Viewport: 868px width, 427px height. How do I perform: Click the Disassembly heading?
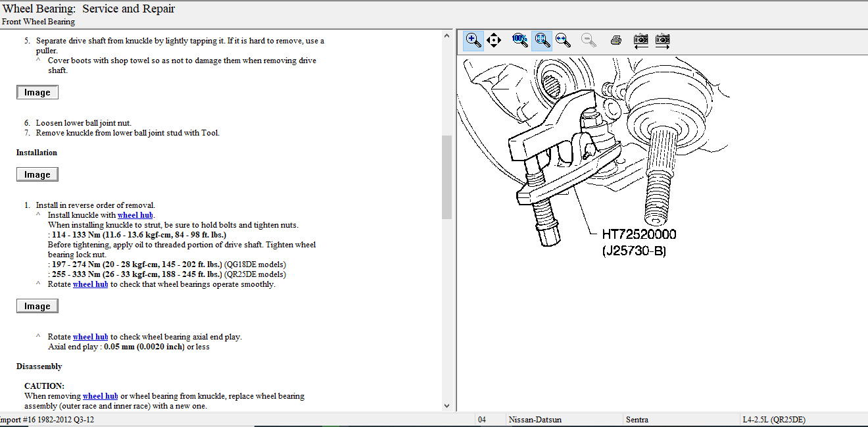pyautogui.click(x=39, y=366)
